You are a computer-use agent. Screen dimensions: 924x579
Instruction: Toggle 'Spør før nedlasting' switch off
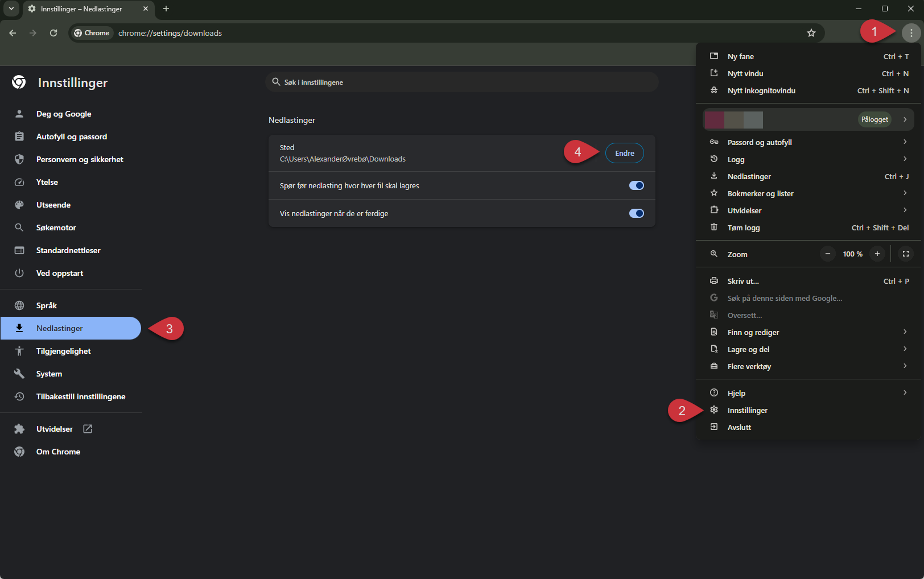(x=636, y=185)
